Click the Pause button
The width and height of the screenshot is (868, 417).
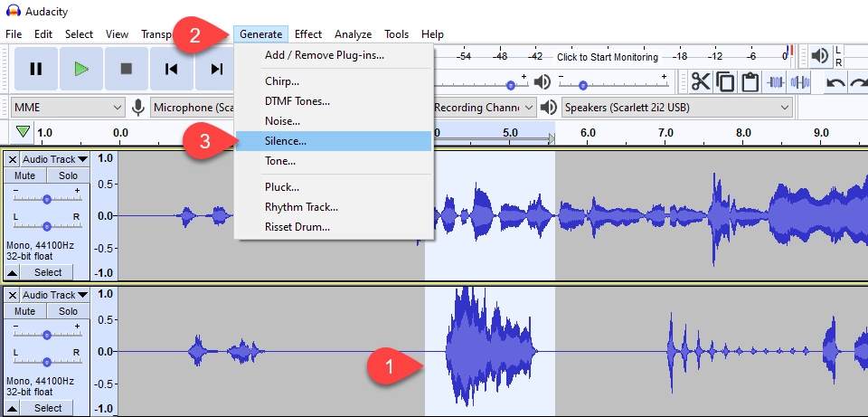pyautogui.click(x=36, y=69)
